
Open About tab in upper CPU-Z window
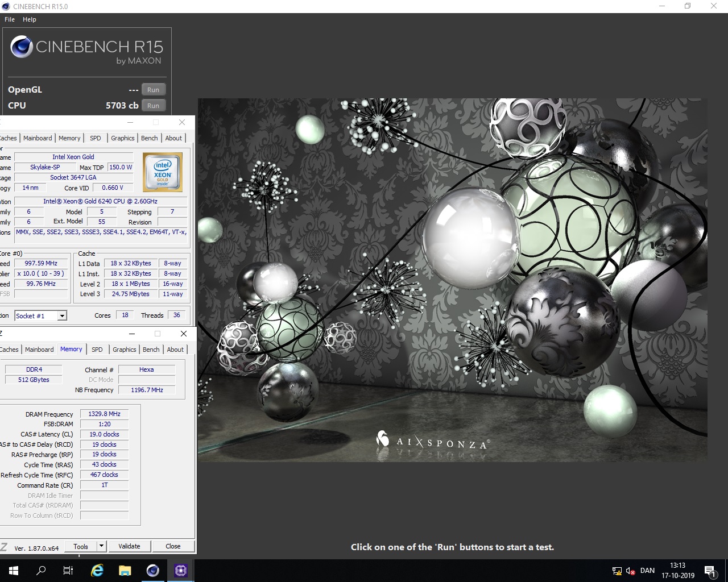174,138
